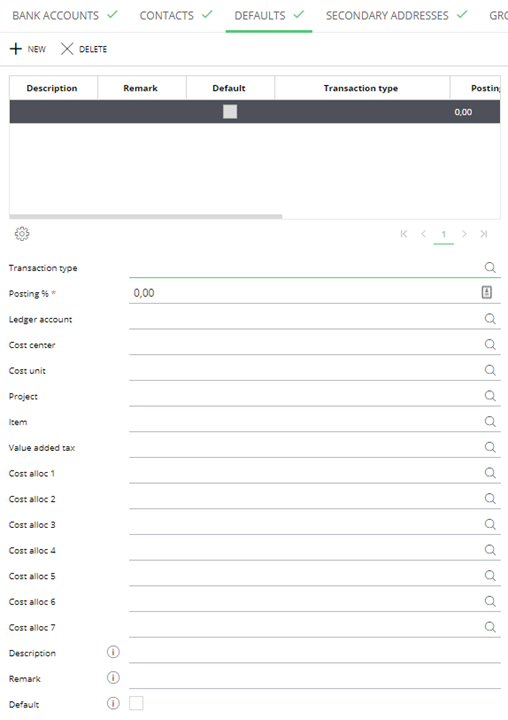The image size is (508, 720).
Task: Jump to last page in pager
Action: coord(484,234)
